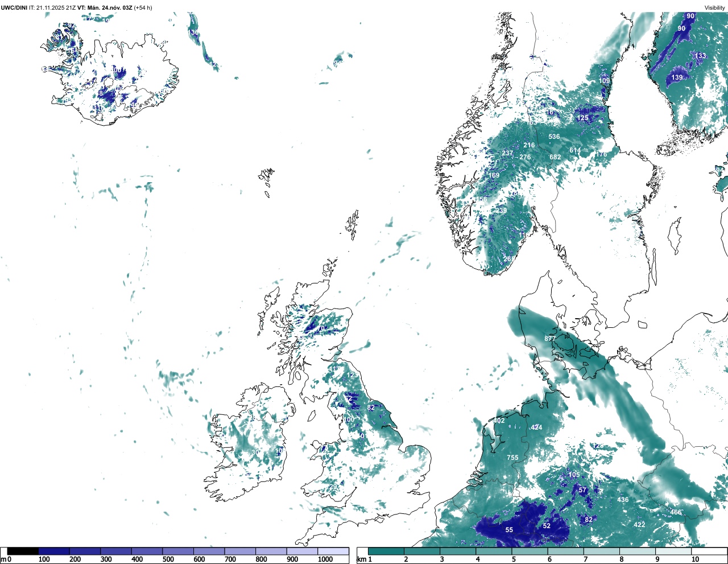Image resolution: width=728 pixels, height=564 pixels.
Task: Click the '755' visibility value on map
Action: [512, 458]
